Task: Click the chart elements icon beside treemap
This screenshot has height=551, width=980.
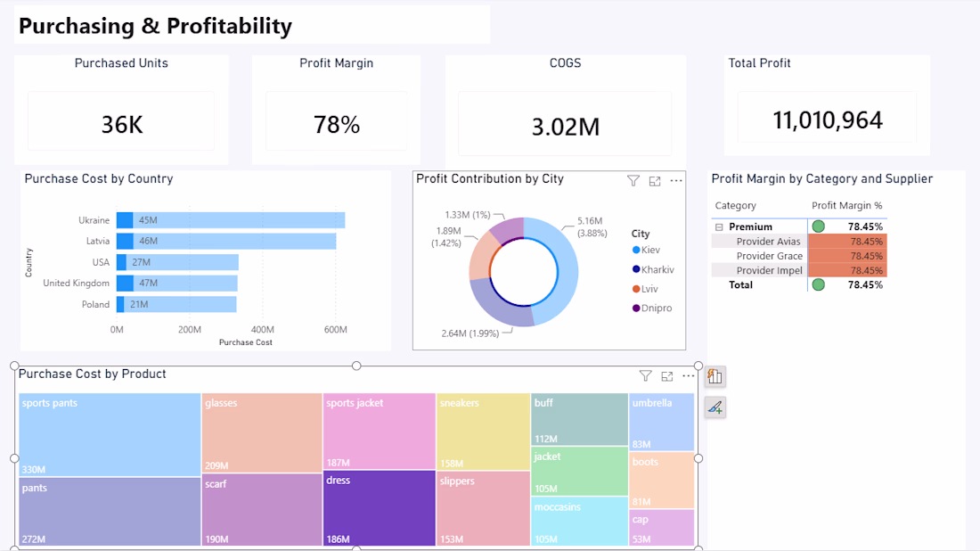Action: click(715, 376)
